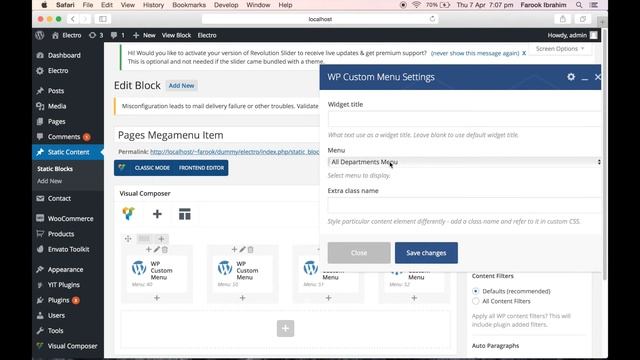640x360 pixels.
Task: Click the Safari back navigation arrow
Action: click(x=73, y=19)
